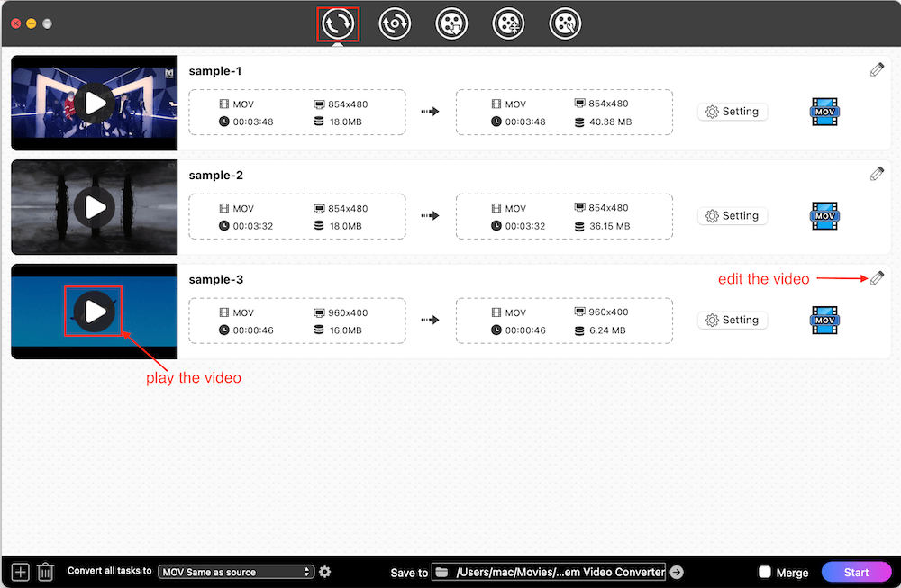The height and width of the screenshot is (588, 901).
Task: Expand 'MOV Same as source' format dropdown
Action: 236,572
